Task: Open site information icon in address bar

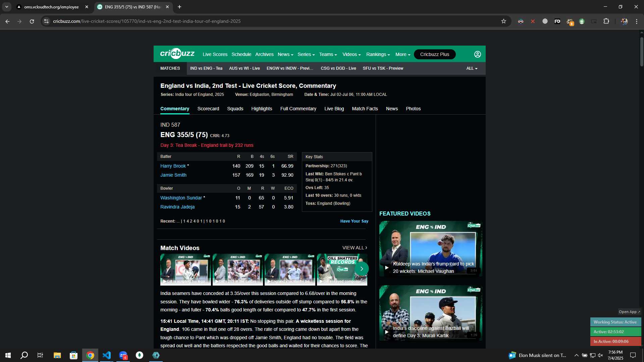Action: (46, 21)
